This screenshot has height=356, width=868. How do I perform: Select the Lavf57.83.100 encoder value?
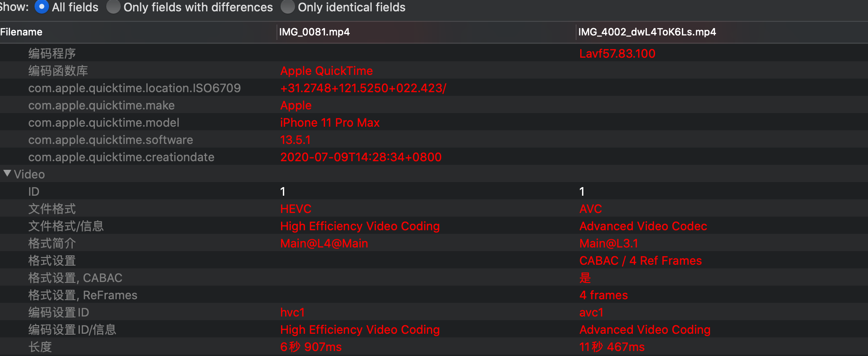(617, 54)
